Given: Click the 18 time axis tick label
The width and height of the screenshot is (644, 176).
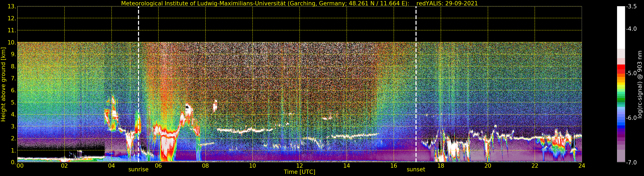Looking at the screenshot, I should [441, 166].
